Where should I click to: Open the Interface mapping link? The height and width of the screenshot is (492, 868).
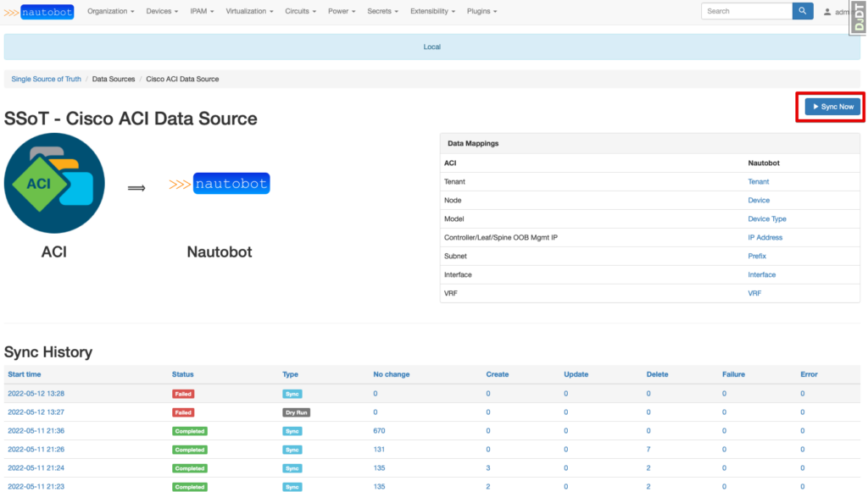click(762, 274)
